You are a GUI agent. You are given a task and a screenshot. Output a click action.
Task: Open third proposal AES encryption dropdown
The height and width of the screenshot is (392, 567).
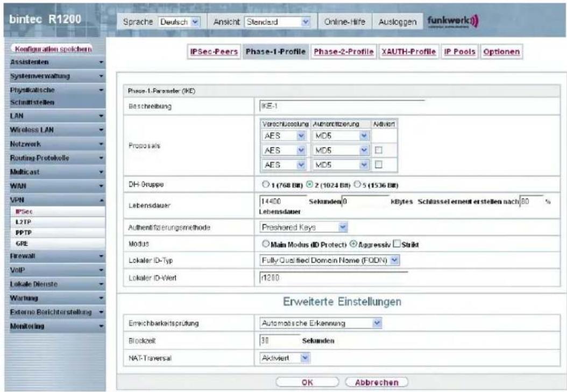(x=284, y=165)
